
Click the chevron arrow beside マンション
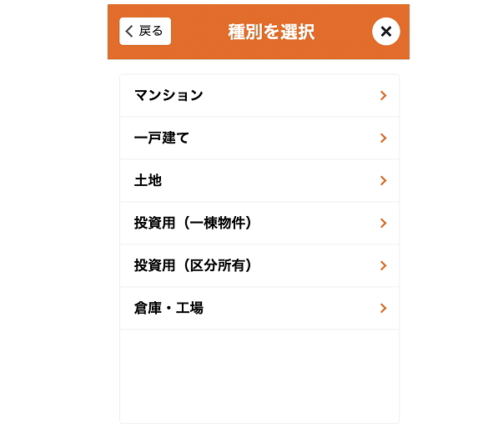(384, 96)
